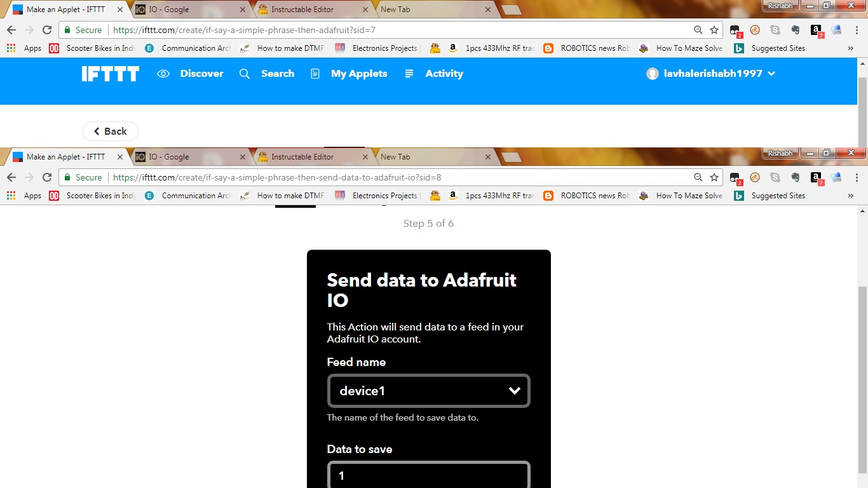Close the IO - Google tab in upper window

[242, 10]
